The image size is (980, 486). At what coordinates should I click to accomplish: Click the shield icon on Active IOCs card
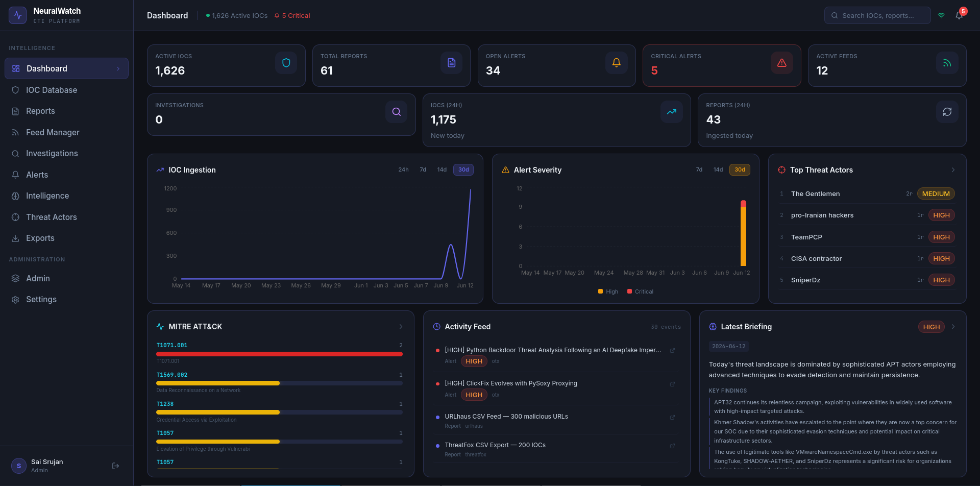pos(286,63)
